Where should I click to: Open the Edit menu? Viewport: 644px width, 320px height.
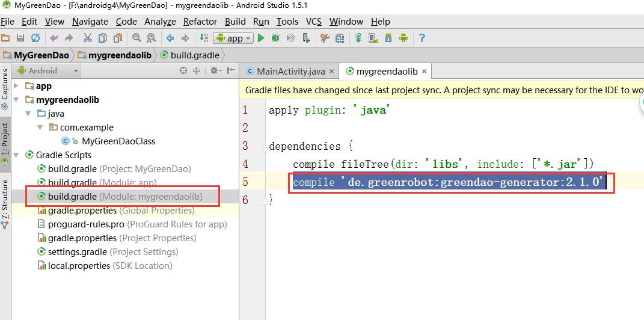pos(29,22)
